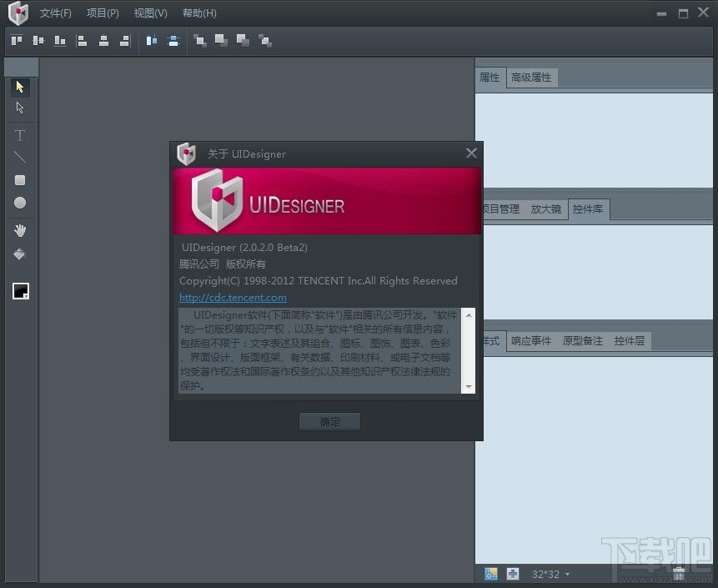
Task: Click the bring to front arrange icon
Action: click(x=200, y=40)
